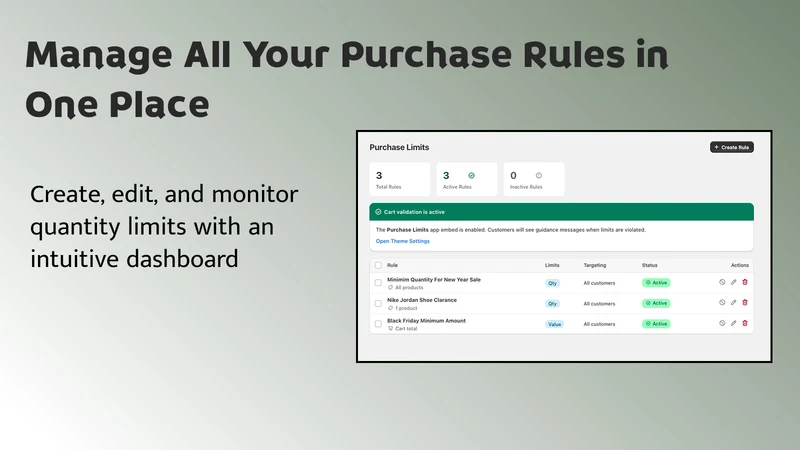Click the Actions column header
The width and height of the screenshot is (800, 450).
740,265
